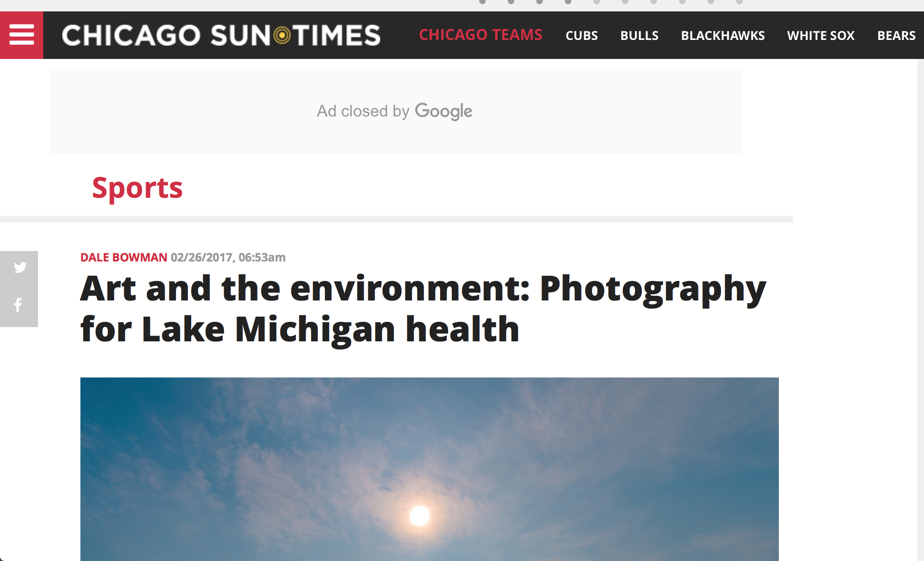This screenshot has width=924, height=561.
Task: Click the Chicago Sun-Times logo
Action: tap(221, 36)
